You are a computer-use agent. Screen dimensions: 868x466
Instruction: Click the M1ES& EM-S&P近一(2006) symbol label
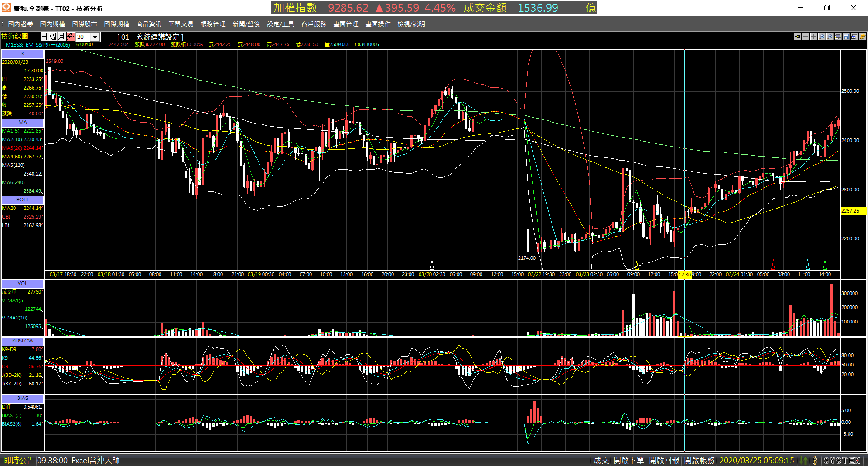pos(38,44)
